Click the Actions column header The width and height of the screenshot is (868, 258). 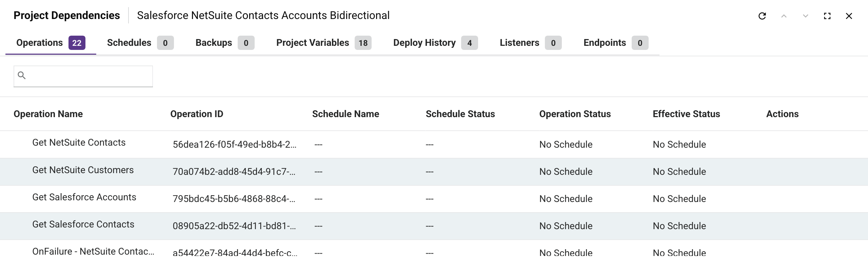point(782,114)
